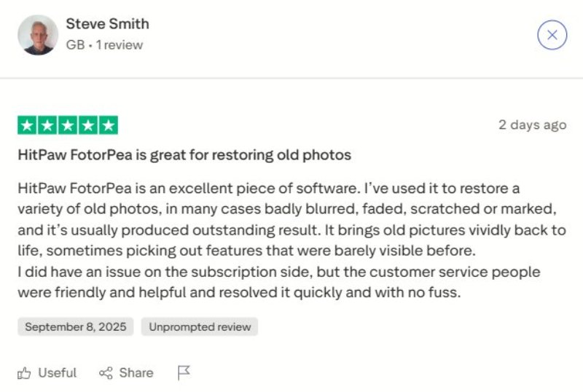Click the fifth green rating star
583x392 pixels.
tap(108, 125)
